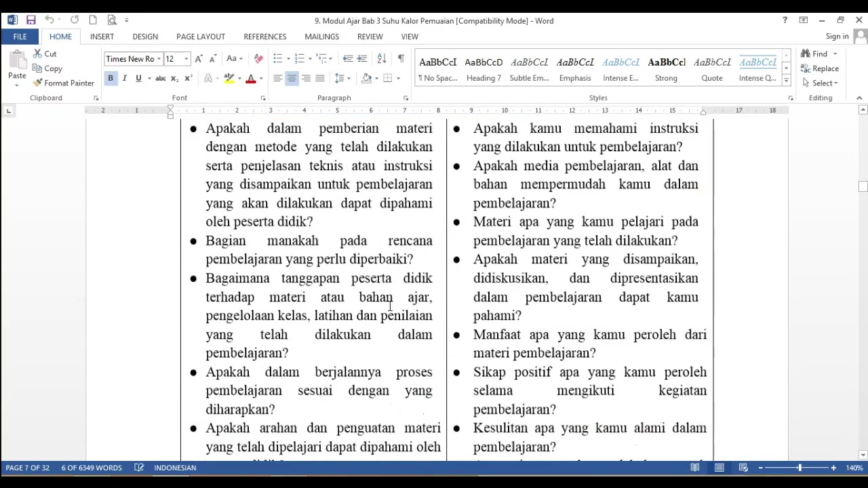The width and height of the screenshot is (868, 488).
Task: Toggle Bold formatting
Action: point(111,79)
